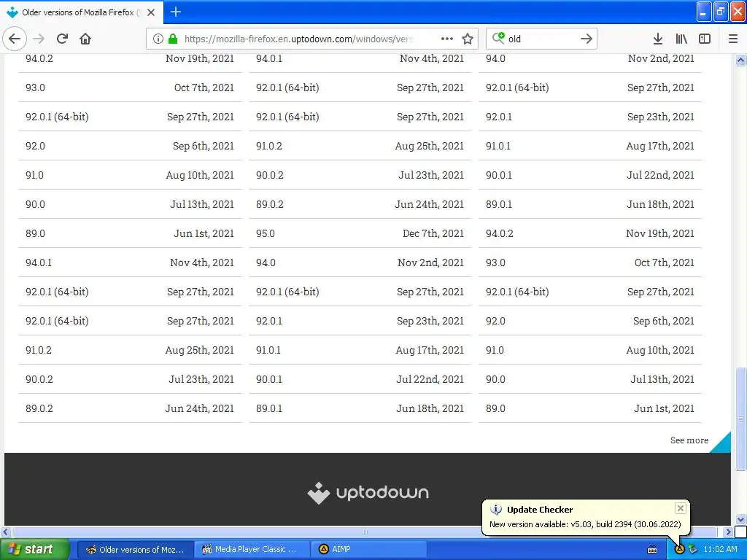Switch to Media Player Classic taskbar button
747x560 pixels.
tap(251, 549)
